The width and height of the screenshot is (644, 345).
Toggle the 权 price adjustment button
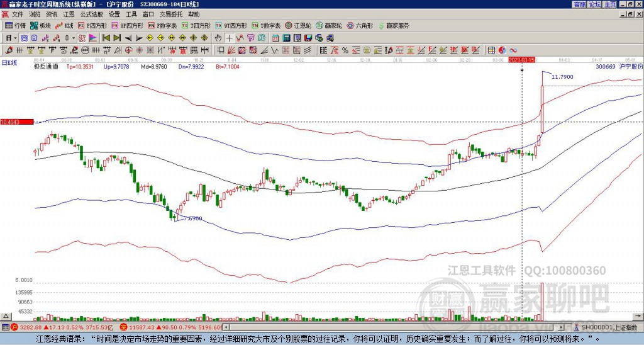[x=82, y=38]
